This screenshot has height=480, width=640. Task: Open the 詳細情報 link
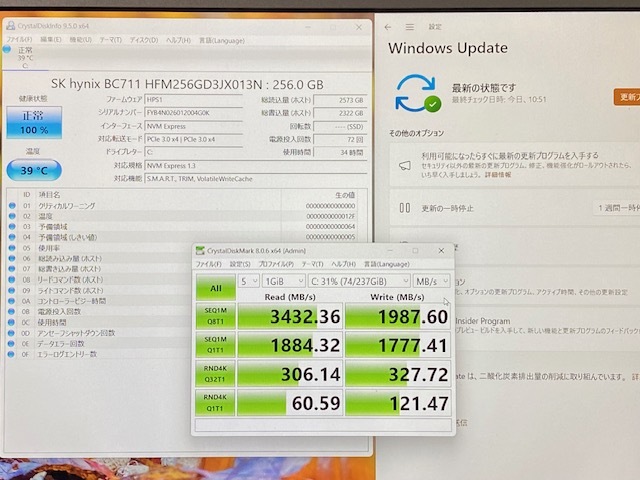tap(498, 175)
